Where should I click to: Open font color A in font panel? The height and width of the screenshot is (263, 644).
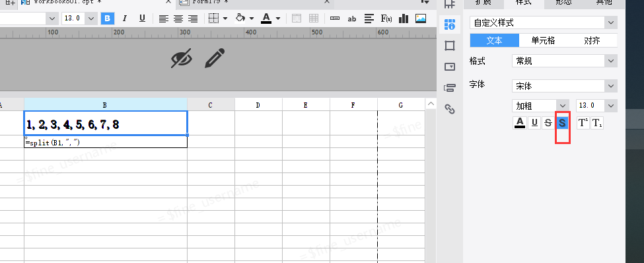[x=520, y=122]
